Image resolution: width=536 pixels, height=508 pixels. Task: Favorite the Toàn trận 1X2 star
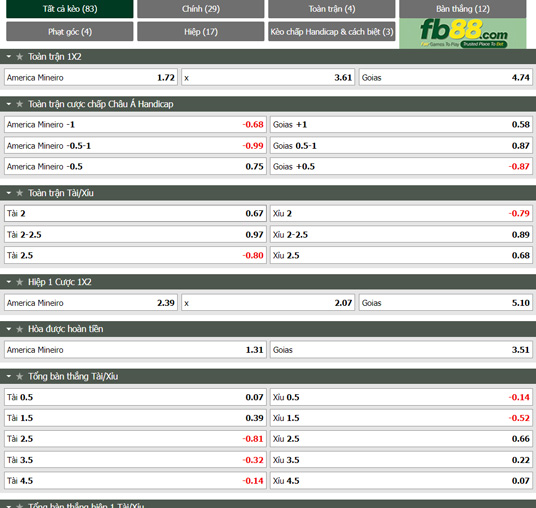pos(20,57)
